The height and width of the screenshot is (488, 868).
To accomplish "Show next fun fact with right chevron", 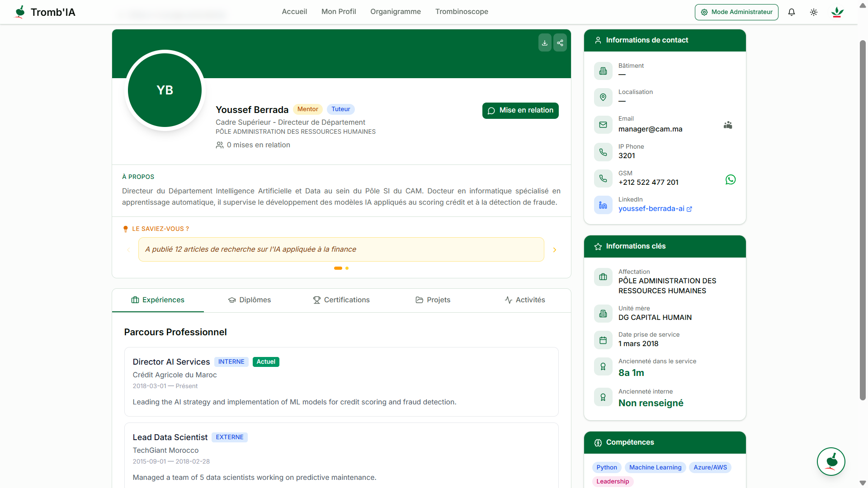I will [x=555, y=250].
